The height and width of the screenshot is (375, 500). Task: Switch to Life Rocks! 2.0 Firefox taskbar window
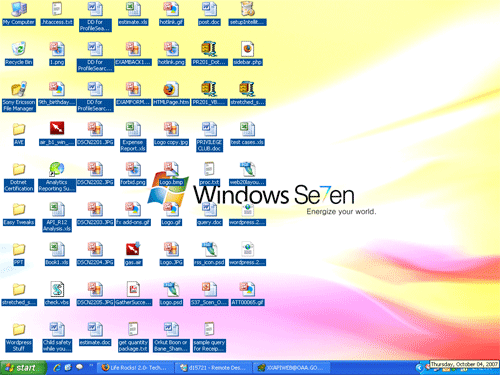[135, 368]
